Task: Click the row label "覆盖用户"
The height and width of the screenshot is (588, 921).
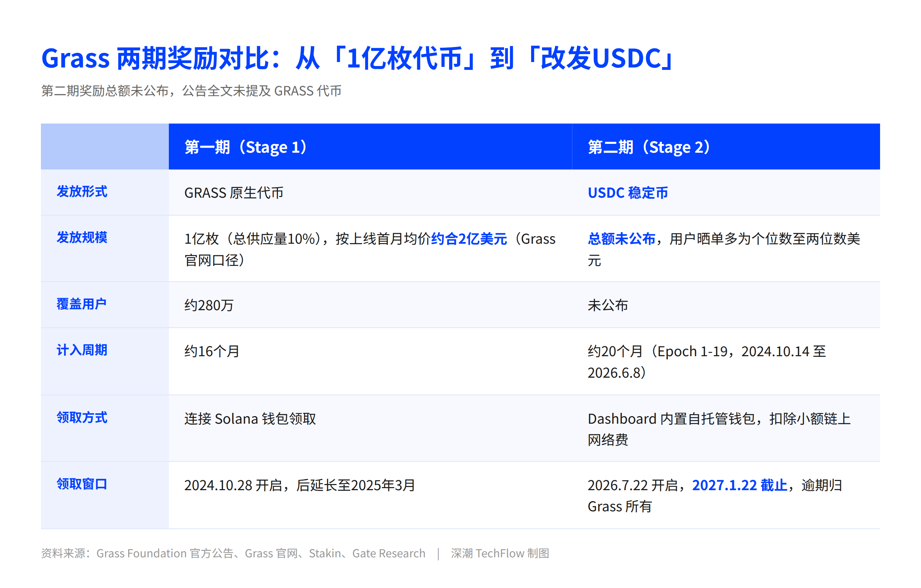Action: (x=82, y=304)
